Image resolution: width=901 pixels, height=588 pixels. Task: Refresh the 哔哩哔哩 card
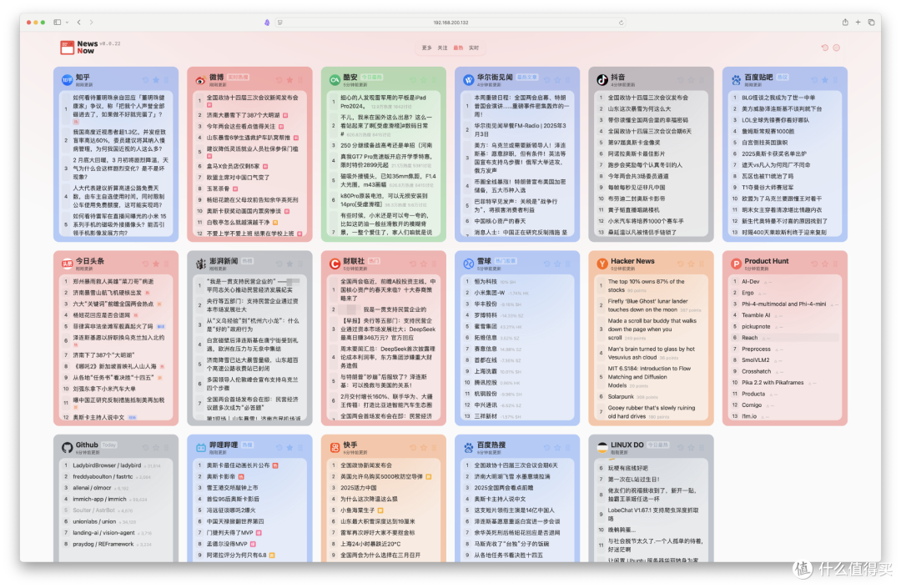[x=279, y=447]
